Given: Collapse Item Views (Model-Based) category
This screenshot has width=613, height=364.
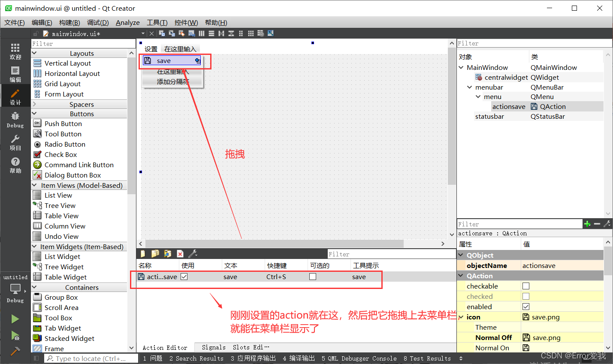Looking at the screenshot, I should coord(35,185).
